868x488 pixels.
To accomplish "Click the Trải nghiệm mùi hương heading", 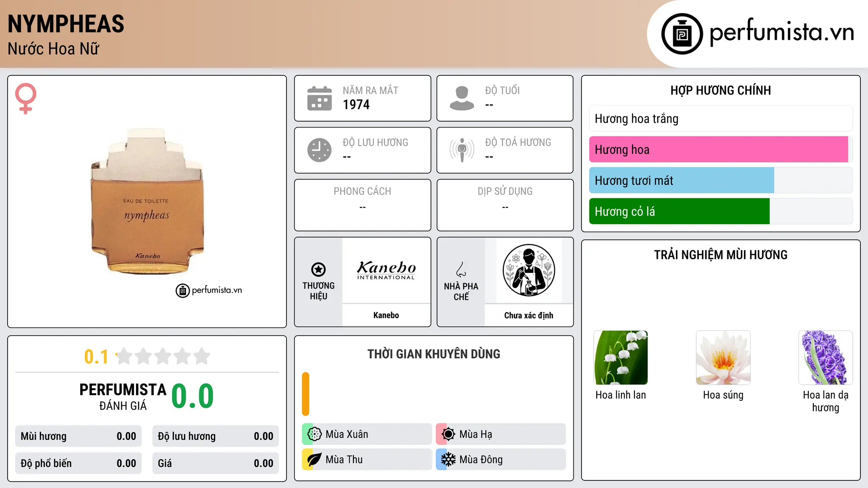I will click(721, 255).
